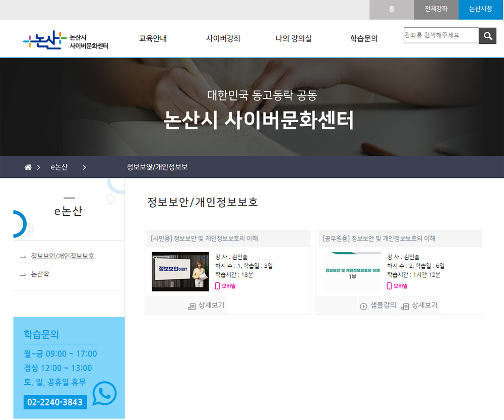This screenshot has width=504, height=420.
Task: Open the 교육안내 menu
Action: (x=153, y=39)
